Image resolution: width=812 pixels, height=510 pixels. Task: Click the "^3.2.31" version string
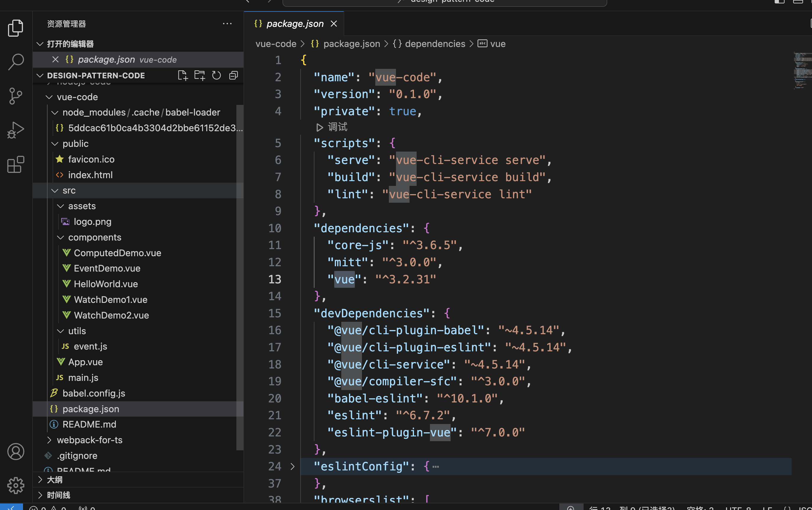406,279
